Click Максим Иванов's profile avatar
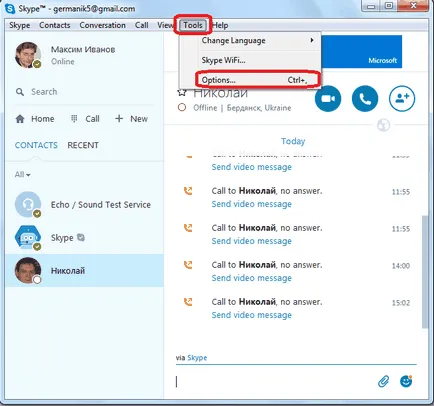Viewport: 434px width, 406px height. (28, 55)
